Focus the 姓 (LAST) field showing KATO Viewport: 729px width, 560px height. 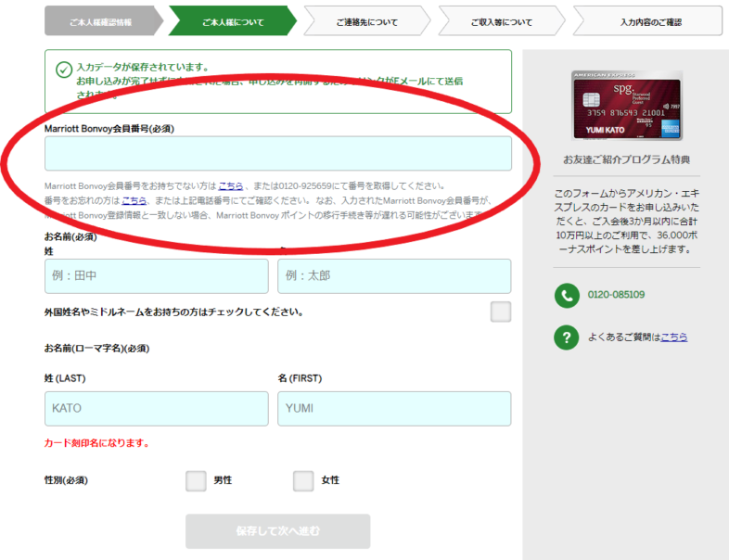156,409
